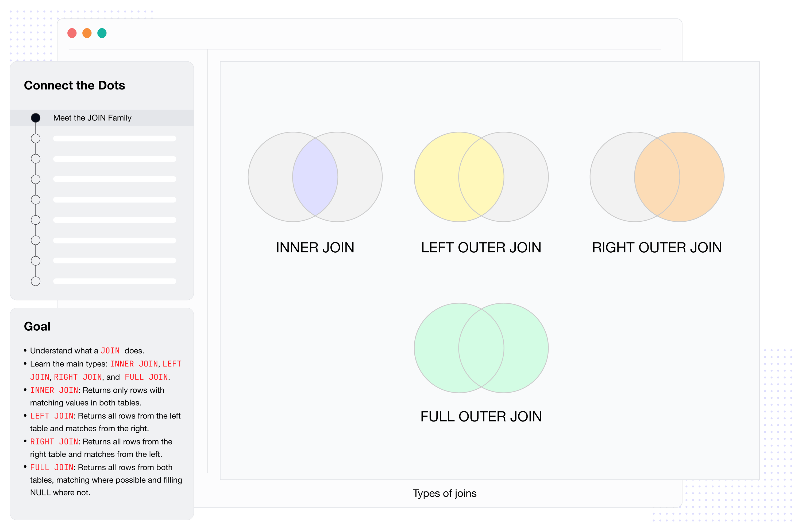802x532 pixels.
Task: Click the green window maximize dot
Action: click(x=102, y=33)
